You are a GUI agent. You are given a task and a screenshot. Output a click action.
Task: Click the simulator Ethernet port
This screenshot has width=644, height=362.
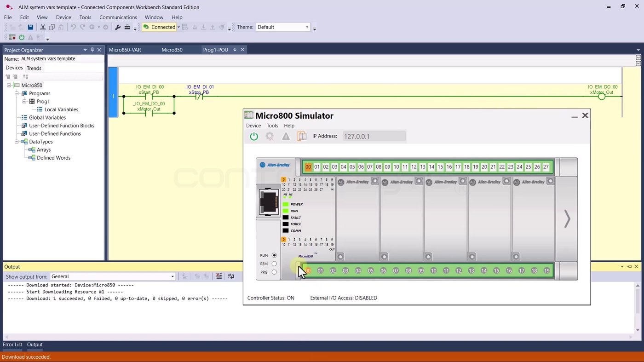click(269, 202)
